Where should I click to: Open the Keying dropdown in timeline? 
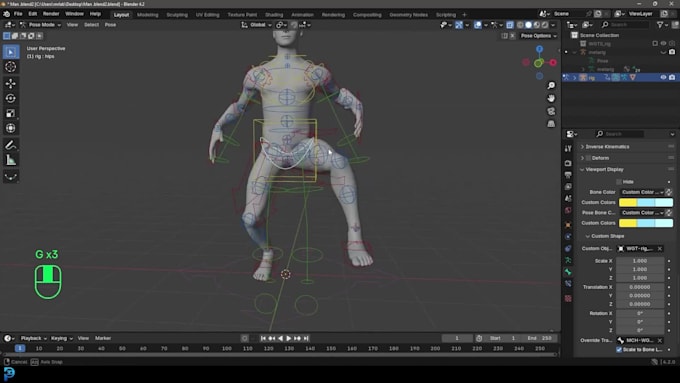[x=62, y=338]
